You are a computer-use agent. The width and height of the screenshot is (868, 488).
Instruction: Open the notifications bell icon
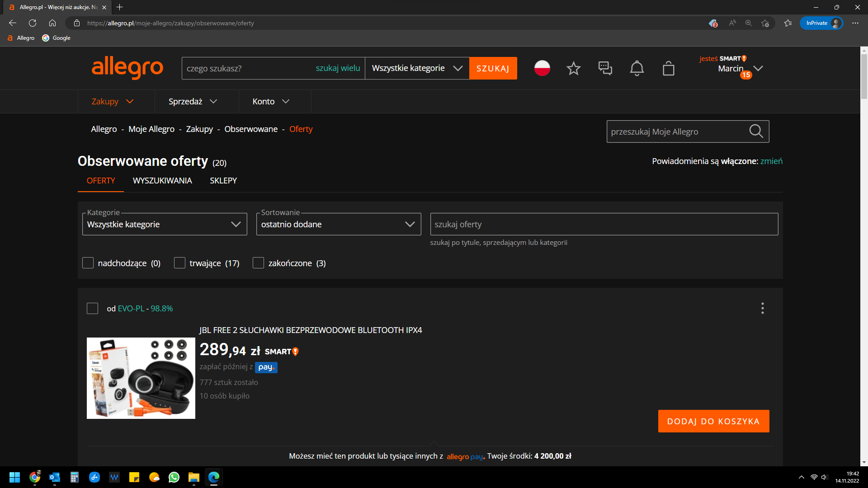coord(637,69)
